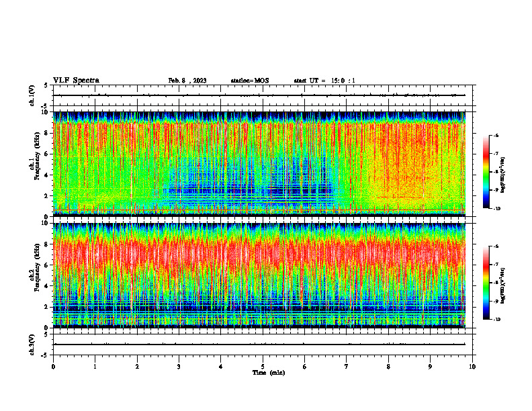Click the "8" tick on the time axis
The image size is (532, 411).
coord(388,367)
